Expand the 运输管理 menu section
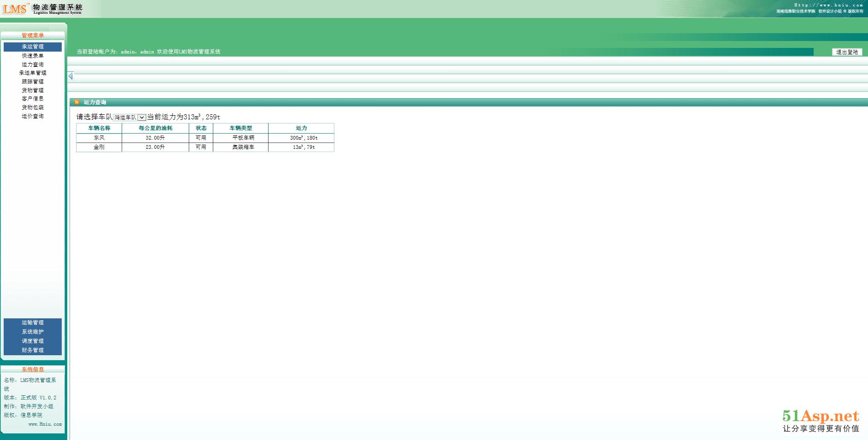The width and height of the screenshot is (868, 440). coord(33,323)
